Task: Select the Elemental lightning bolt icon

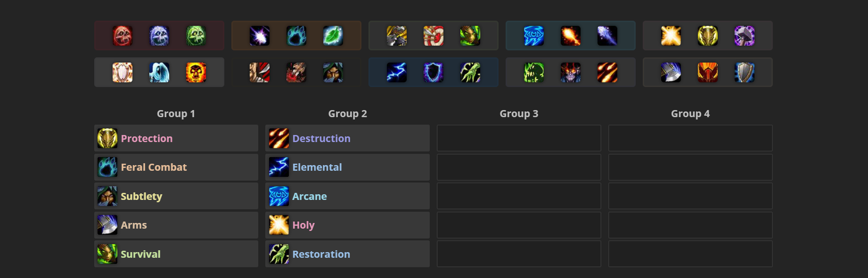Action: click(x=396, y=72)
